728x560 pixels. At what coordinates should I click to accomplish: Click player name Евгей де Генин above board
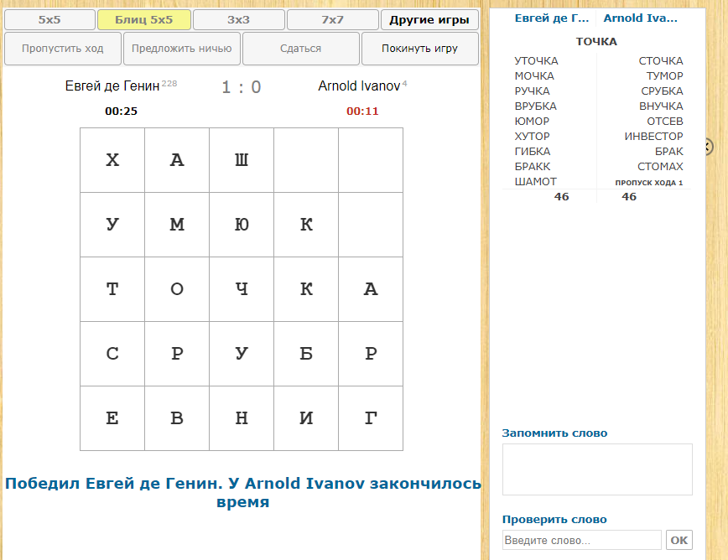tap(112, 86)
